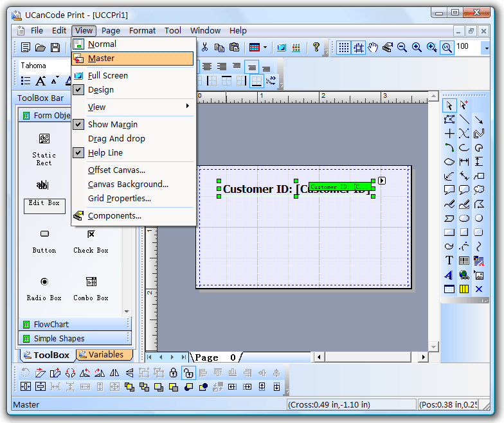Expand the Simple Shapes toolbox group
Screen dimensions: 504x423
click(75, 338)
